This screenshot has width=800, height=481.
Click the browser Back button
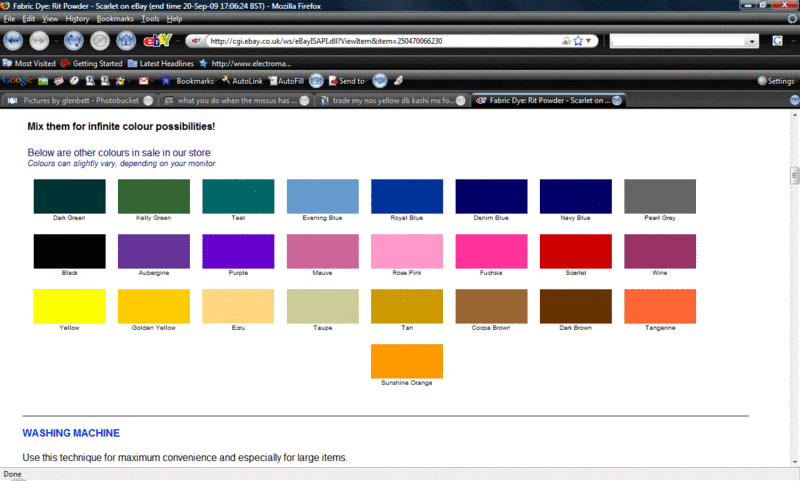coord(14,41)
